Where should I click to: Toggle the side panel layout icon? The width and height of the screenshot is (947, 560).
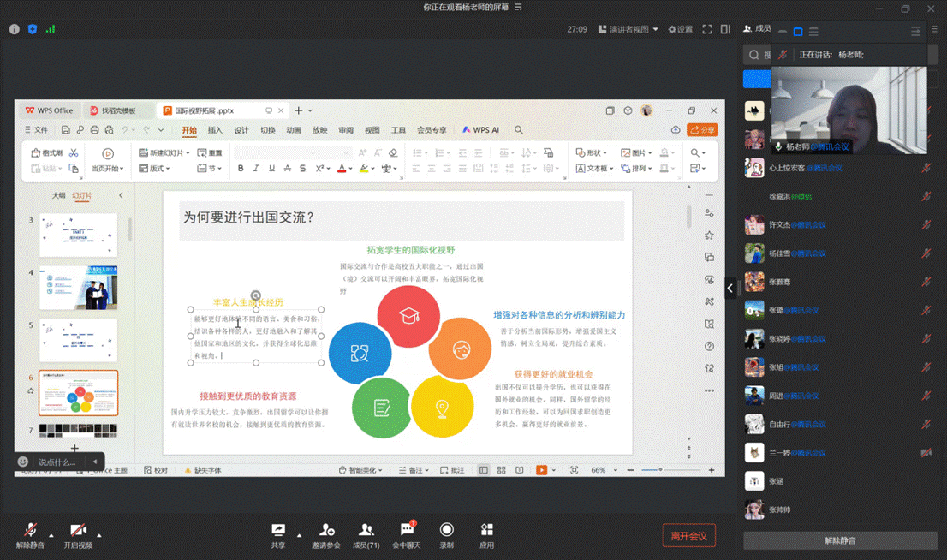click(x=725, y=29)
